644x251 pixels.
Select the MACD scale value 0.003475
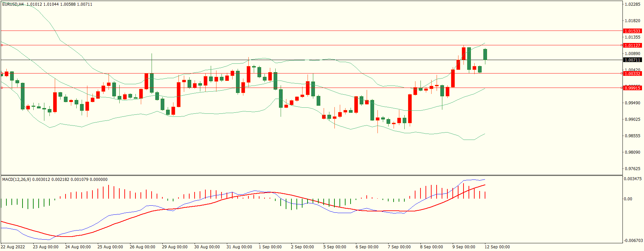(x=633, y=179)
